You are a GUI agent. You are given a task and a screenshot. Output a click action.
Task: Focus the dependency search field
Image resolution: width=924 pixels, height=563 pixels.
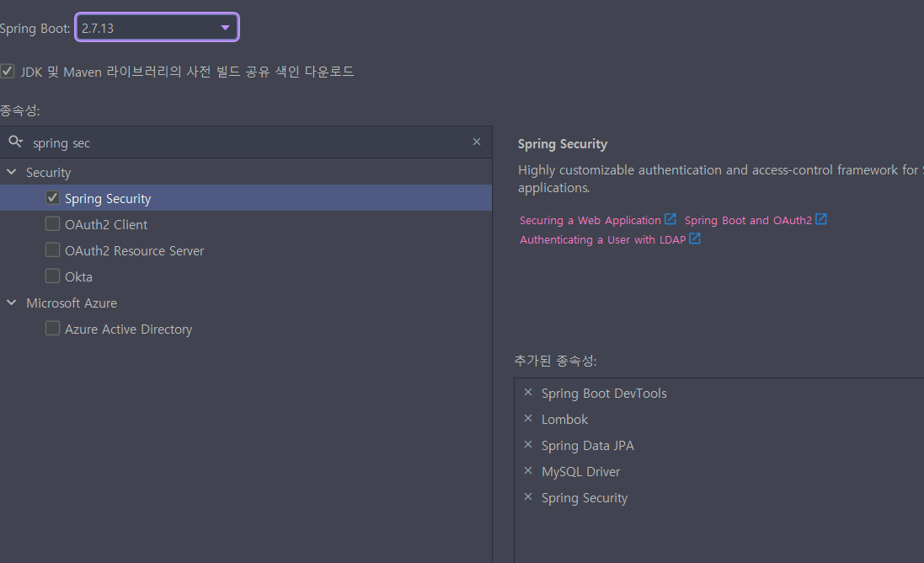click(248, 142)
